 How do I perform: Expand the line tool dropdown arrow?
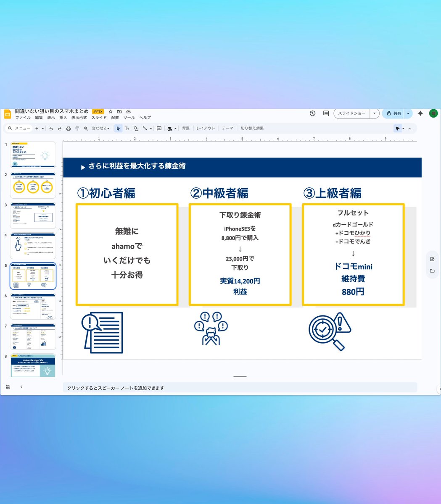click(x=151, y=129)
